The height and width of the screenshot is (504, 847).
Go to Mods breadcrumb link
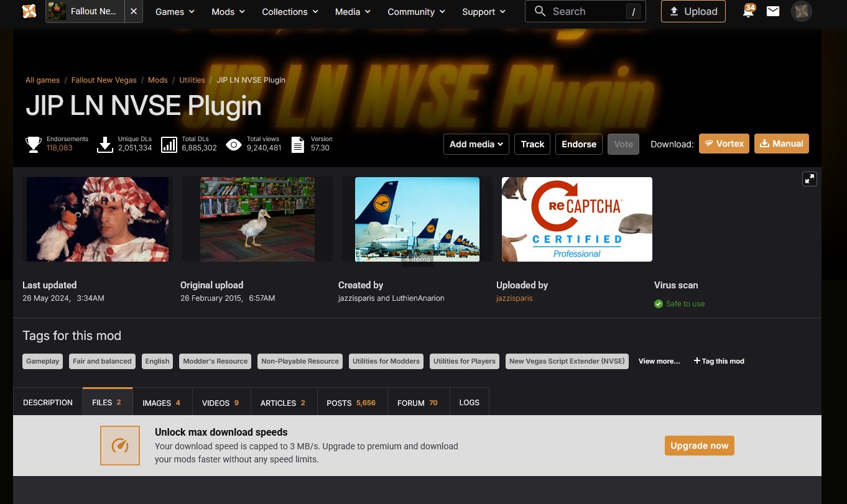tap(158, 80)
